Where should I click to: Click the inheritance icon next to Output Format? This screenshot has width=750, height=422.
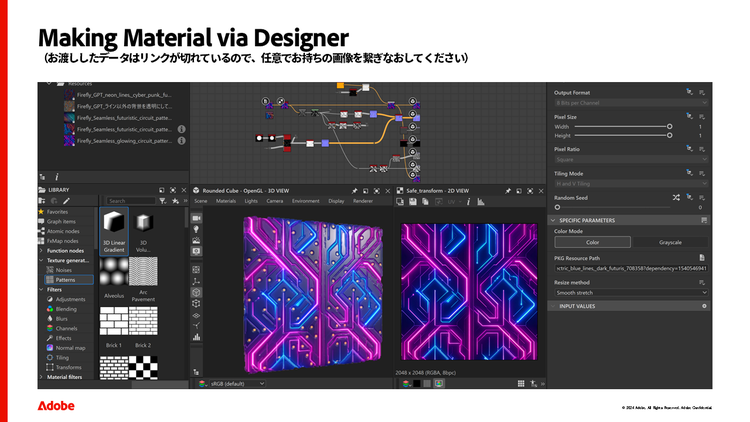(x=689, y=92)
